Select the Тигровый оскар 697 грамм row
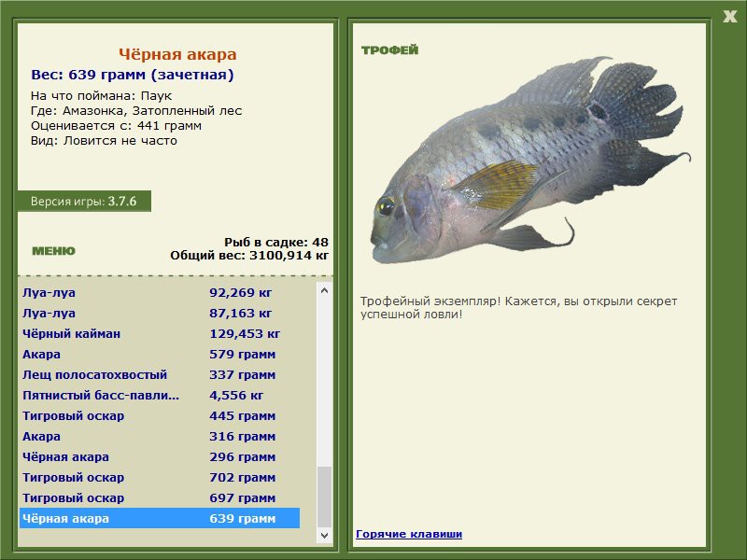This screenshot has width=747, height=560. click(160, 497)
